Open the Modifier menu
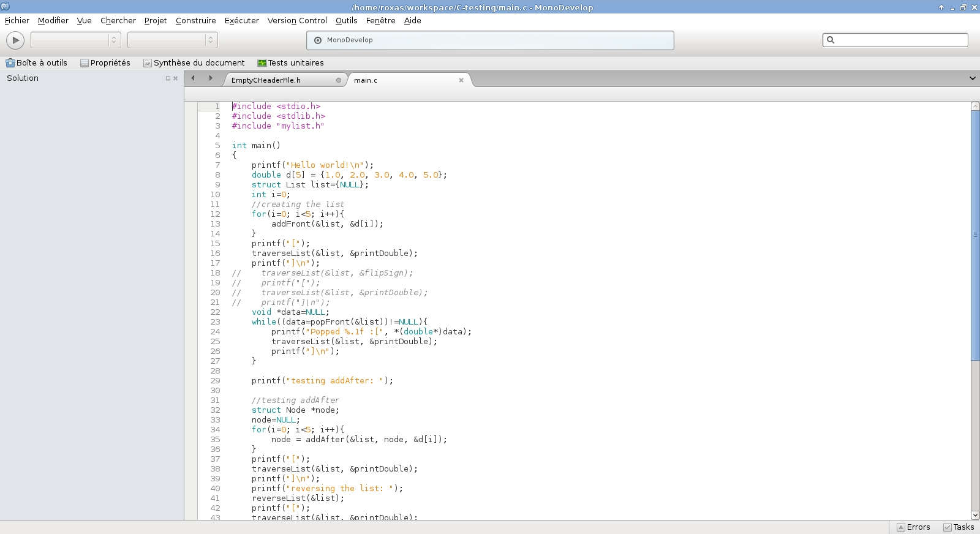 [53, 20]
